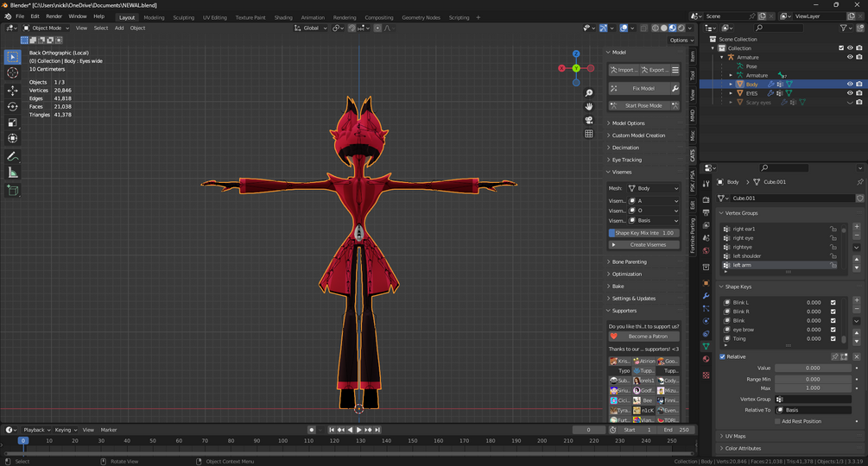
Task: Select the Measure tool
Action: tap(13, 173)
